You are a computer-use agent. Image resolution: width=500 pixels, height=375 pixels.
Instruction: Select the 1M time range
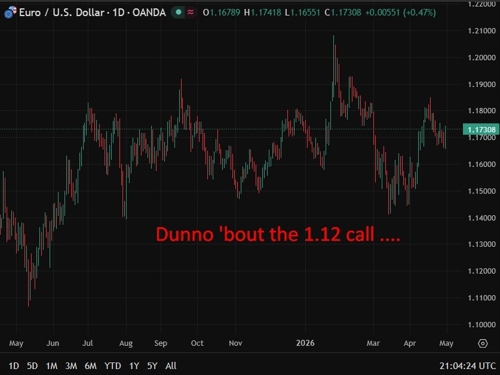[x=52, y=366]
